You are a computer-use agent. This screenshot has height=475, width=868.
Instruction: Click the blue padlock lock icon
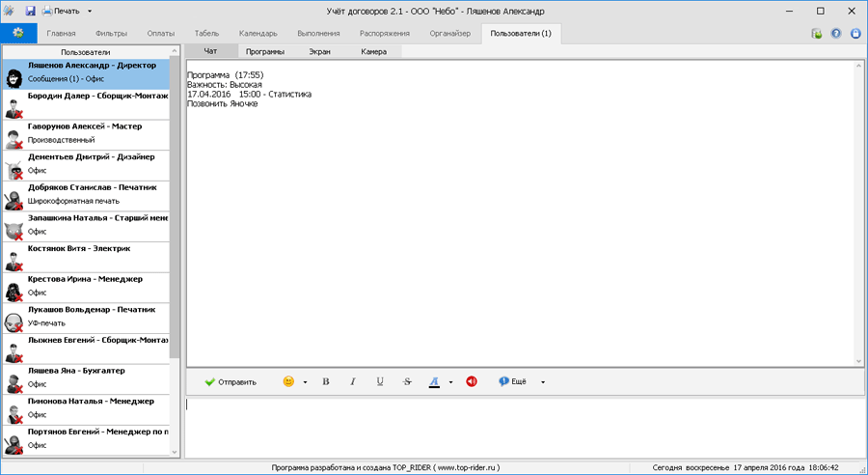tap(855, 33)
